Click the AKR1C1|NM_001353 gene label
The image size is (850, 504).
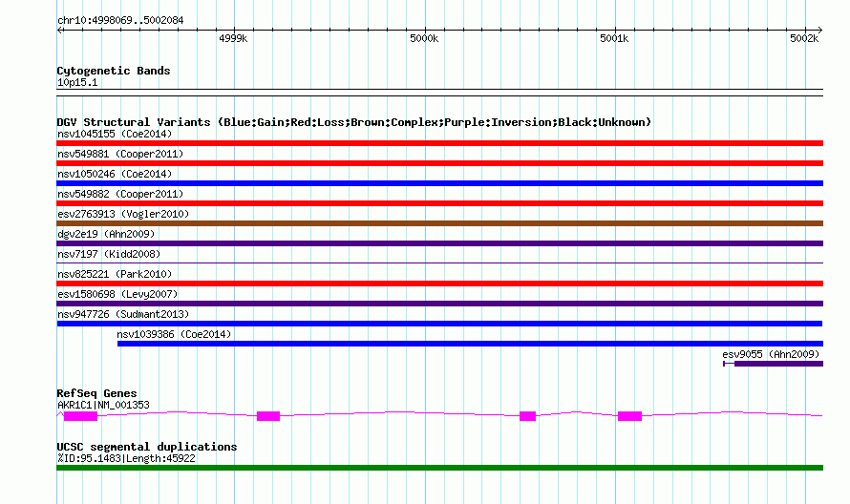click(103, 405)
